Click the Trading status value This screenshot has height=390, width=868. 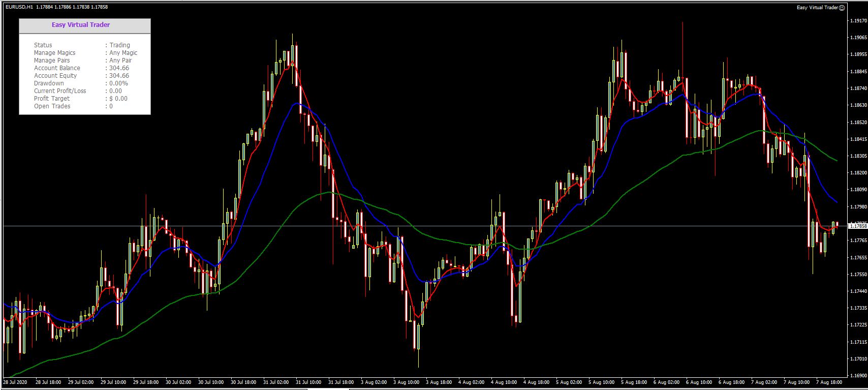point(120,45)
